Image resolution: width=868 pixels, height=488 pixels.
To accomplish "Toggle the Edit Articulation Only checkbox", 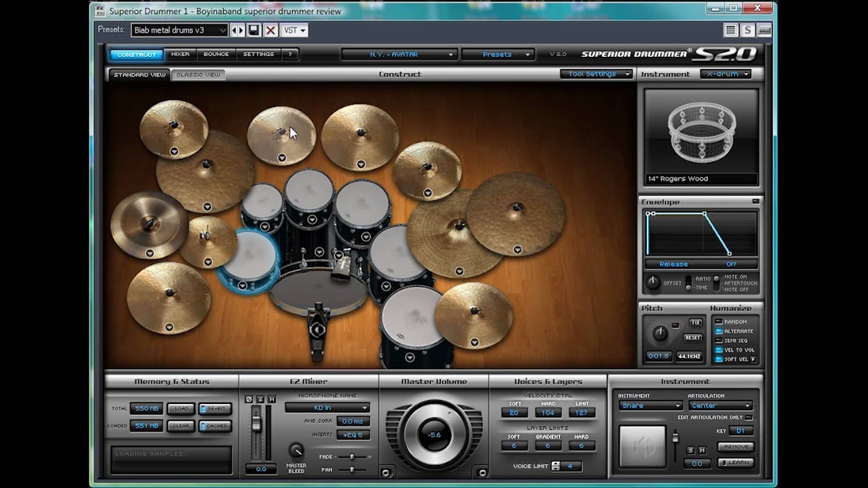I will click(x=749, y=418).
